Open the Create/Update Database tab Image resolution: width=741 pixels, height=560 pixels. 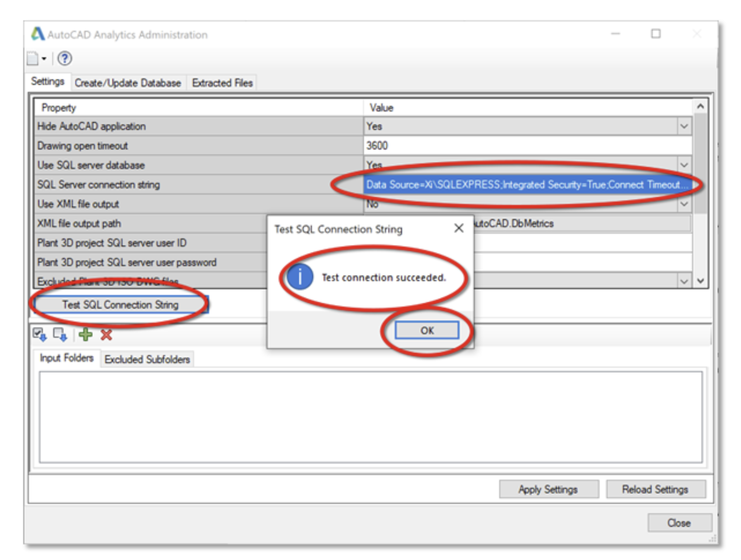[x=128, y=83]
